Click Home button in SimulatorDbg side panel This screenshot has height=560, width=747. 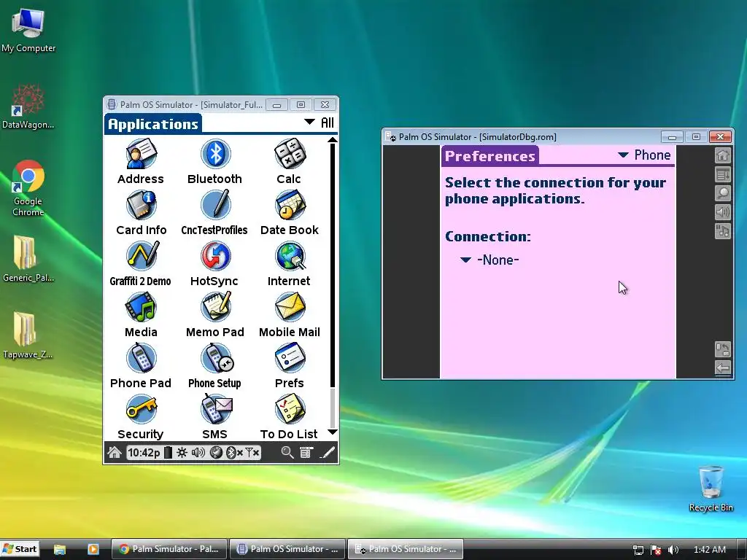(723, 155)
